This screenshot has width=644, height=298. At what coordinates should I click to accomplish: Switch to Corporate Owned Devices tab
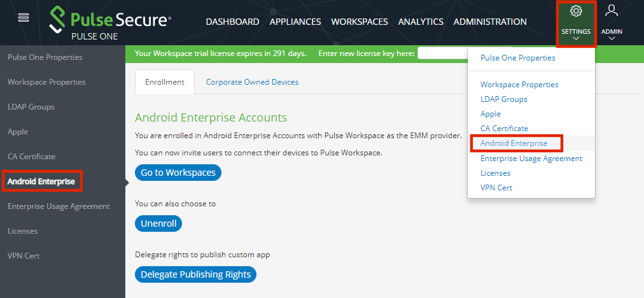pyautogui.click(x=252, y=82)
